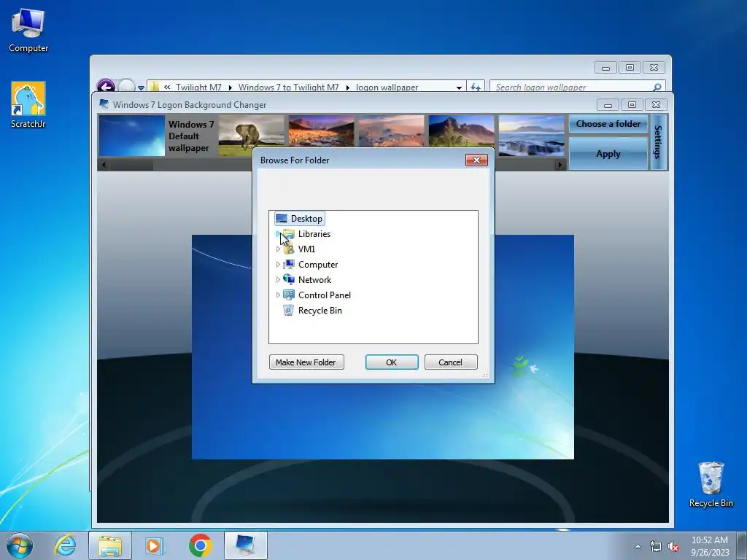Click the Explorer search magnifier icon
Screen dimensions: 747x560
[657, 87]
